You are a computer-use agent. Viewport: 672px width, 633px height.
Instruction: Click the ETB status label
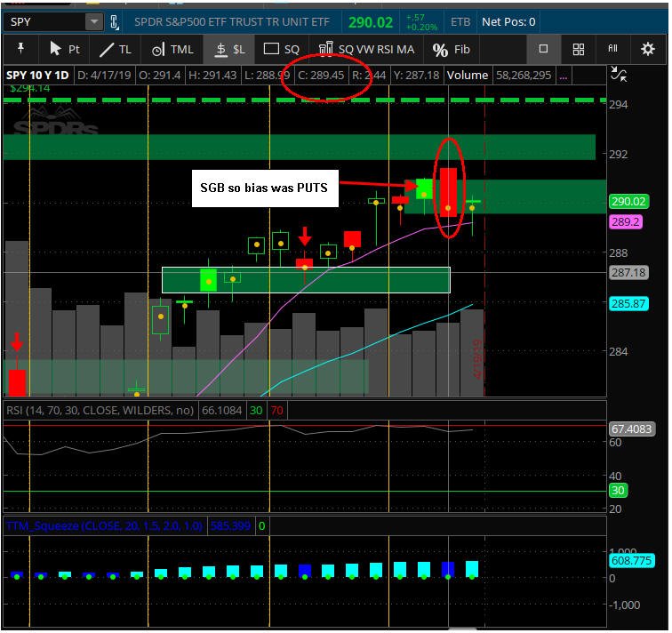point(460,22)
